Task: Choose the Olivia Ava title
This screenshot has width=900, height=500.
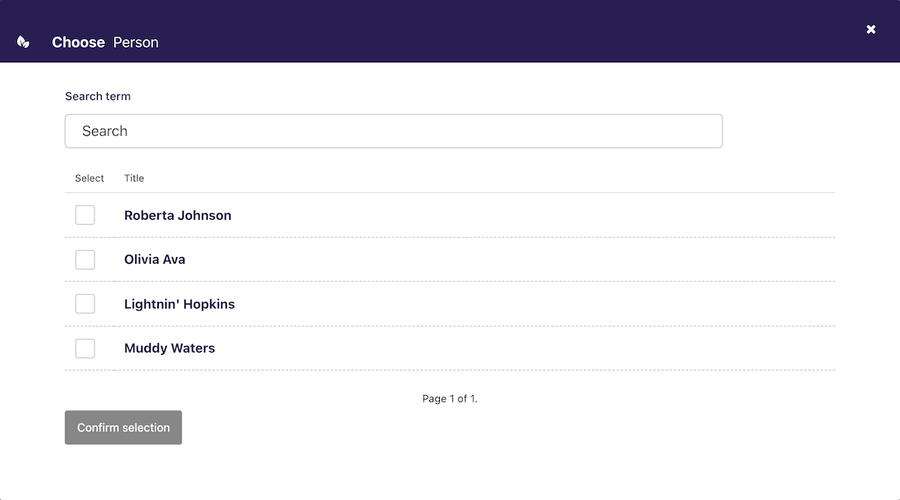Action: click(154, 259)
